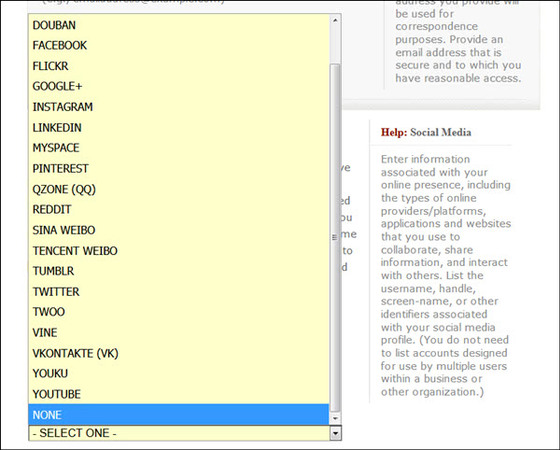560x450 pixels.
Task: Choose FACEBOOK in the dropdown list
Action: 179,45
